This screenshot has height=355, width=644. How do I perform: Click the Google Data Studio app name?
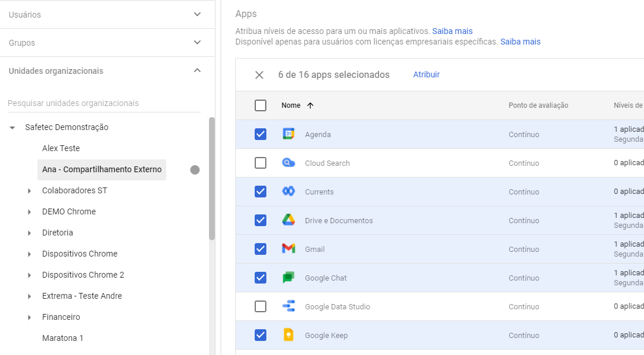[337, 306]
